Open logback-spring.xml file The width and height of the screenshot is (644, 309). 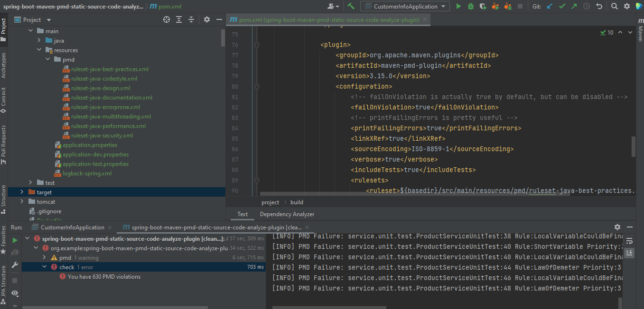click(87, 173)
